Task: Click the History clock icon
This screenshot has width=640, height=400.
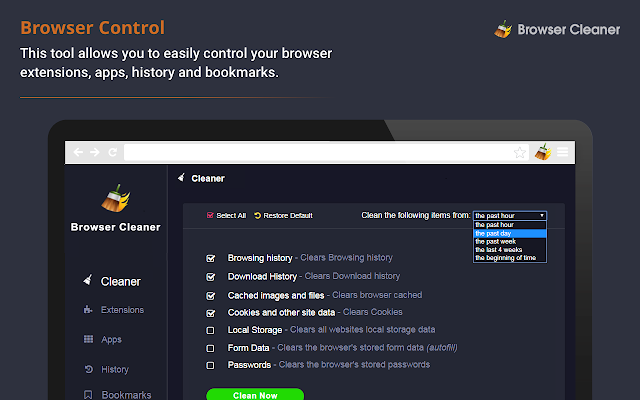Action: click(89, 369)
